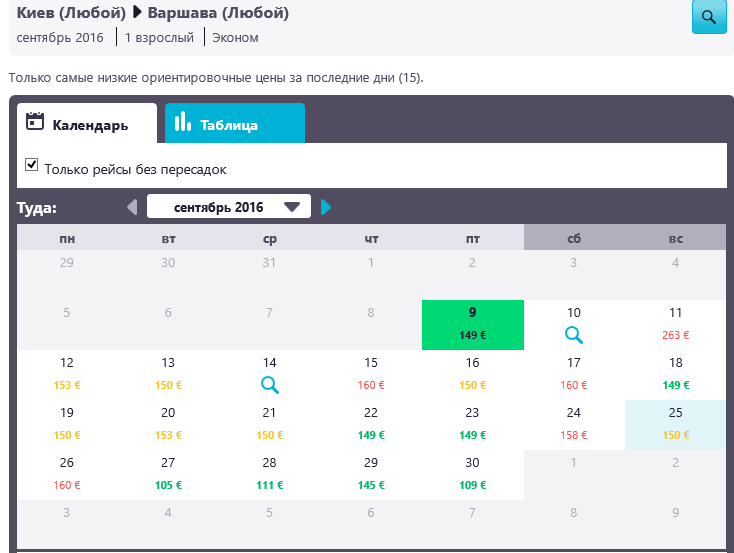Toggle 'Только рейсы без пересадок' checkbox
The height and width of the screenshot is (553, 734).
click(32, 165)
